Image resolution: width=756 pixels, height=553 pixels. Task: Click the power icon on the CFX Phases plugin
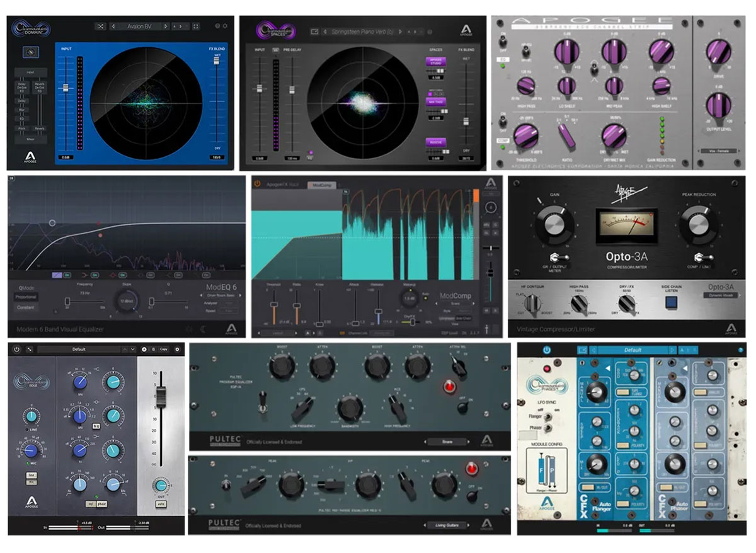[x=546, y=350]
